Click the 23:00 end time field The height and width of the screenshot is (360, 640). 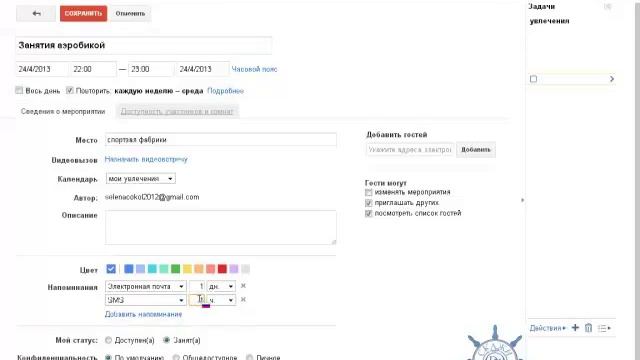151,69
